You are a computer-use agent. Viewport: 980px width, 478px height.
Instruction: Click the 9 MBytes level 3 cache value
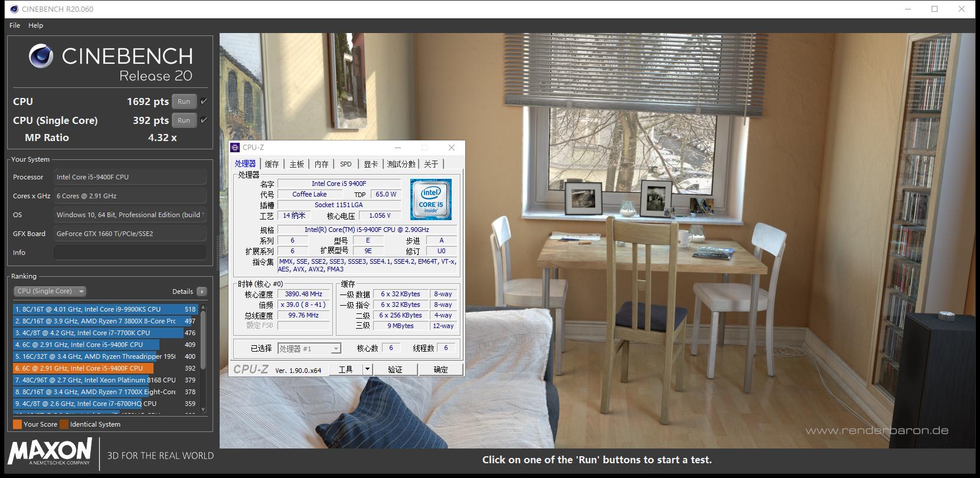pos(400,326)
